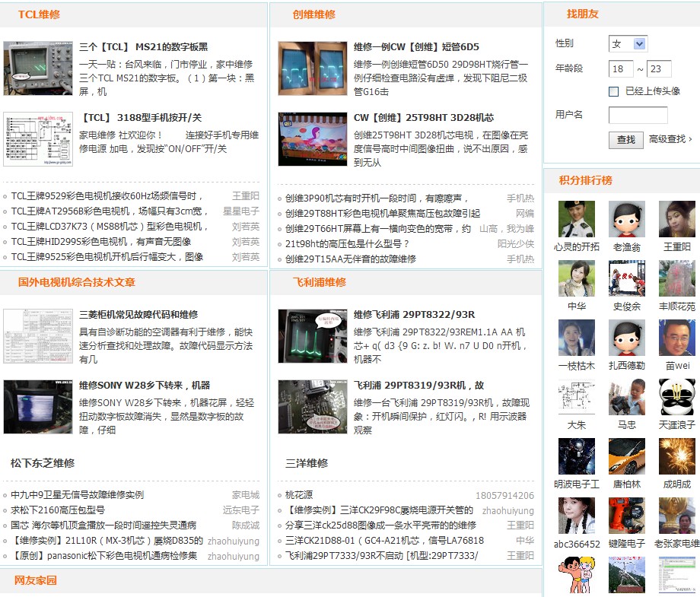This screenshot has width=700, height=597.
Task: Open author link 星星电子
Action: tap(241, 211)
